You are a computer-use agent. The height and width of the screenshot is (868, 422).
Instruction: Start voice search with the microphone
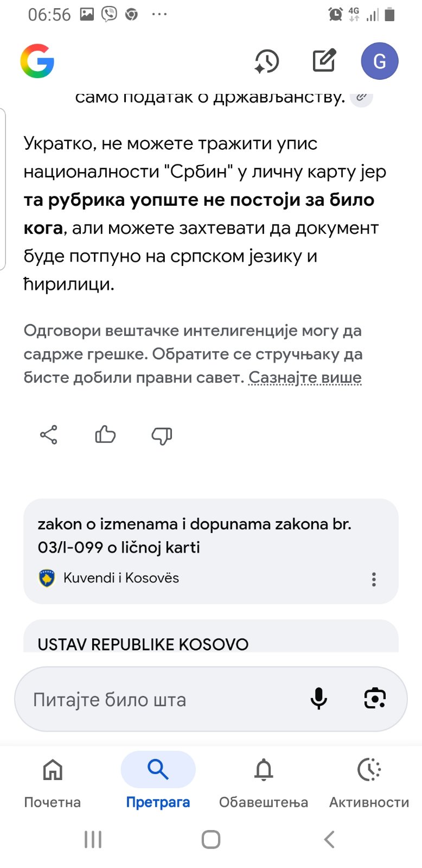point(319,699)
